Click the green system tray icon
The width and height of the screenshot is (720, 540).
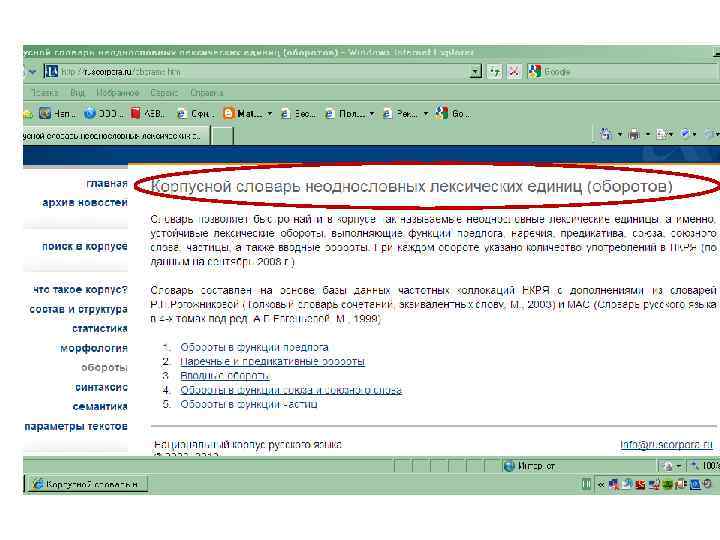pos(668,484)
